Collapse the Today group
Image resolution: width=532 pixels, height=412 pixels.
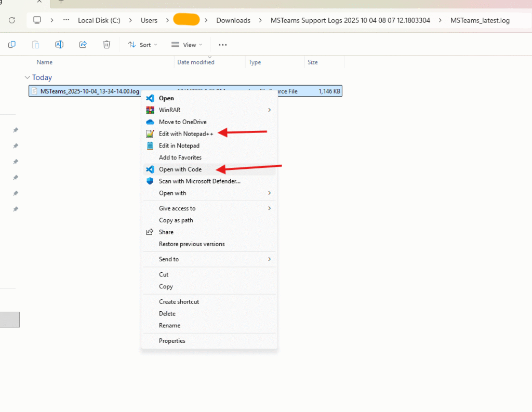tap(28, 77)
